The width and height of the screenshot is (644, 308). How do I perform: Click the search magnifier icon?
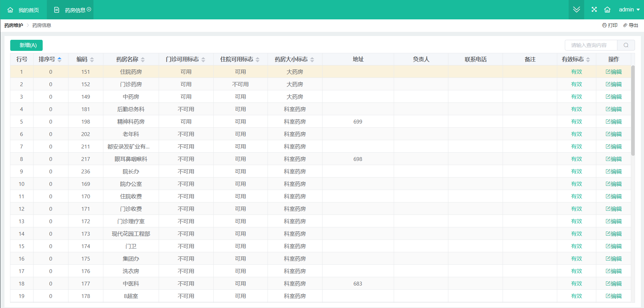coord(626,45)
